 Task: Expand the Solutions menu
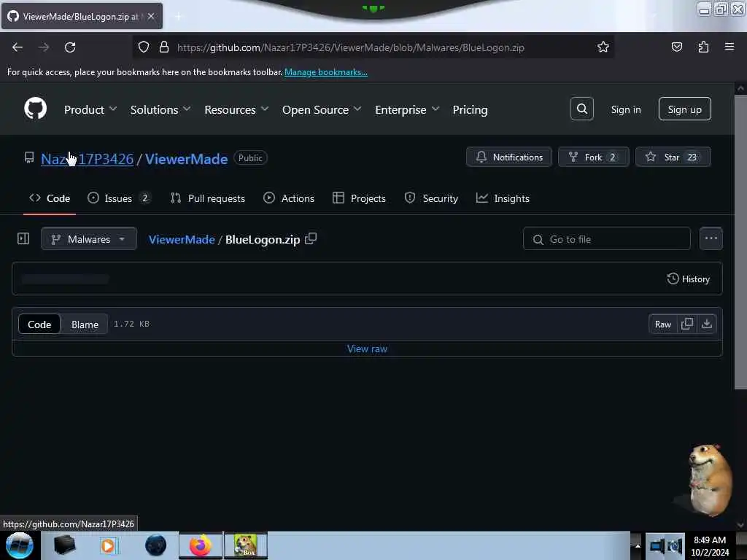[x=160, y=109]
